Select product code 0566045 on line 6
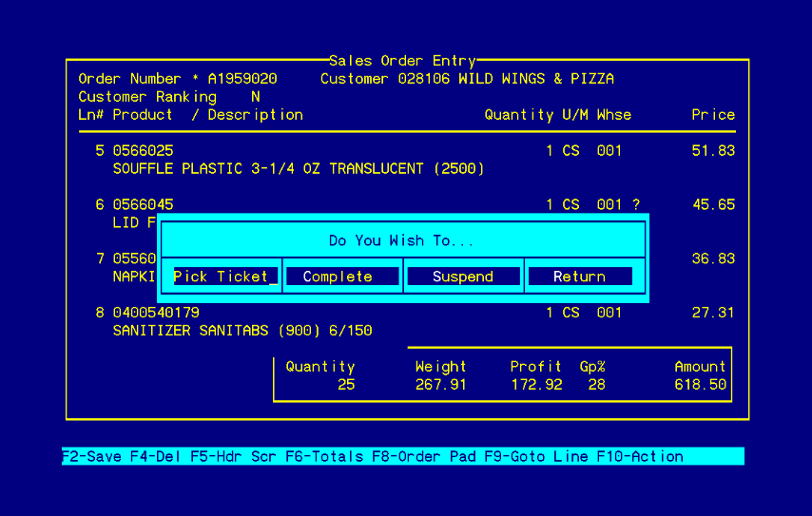This screenshot has height=516, width=812. (143, 204)
